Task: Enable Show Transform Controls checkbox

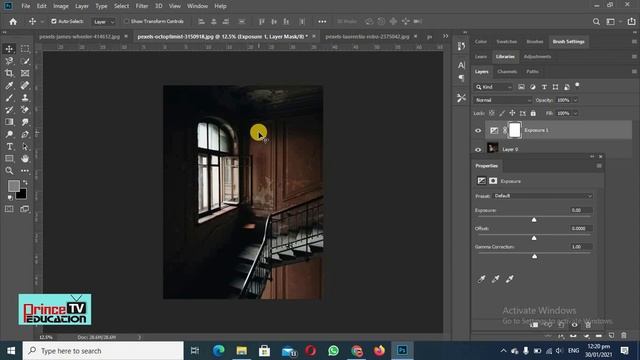Action: coord(127,21)
